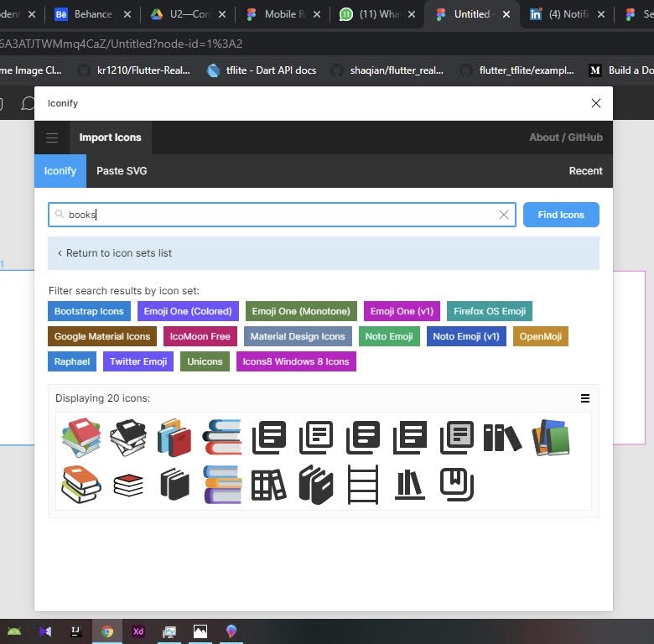The image size is (654, 644).
Task: Choose the small red-topped book stack icon
Action: [x=128, y=485]
